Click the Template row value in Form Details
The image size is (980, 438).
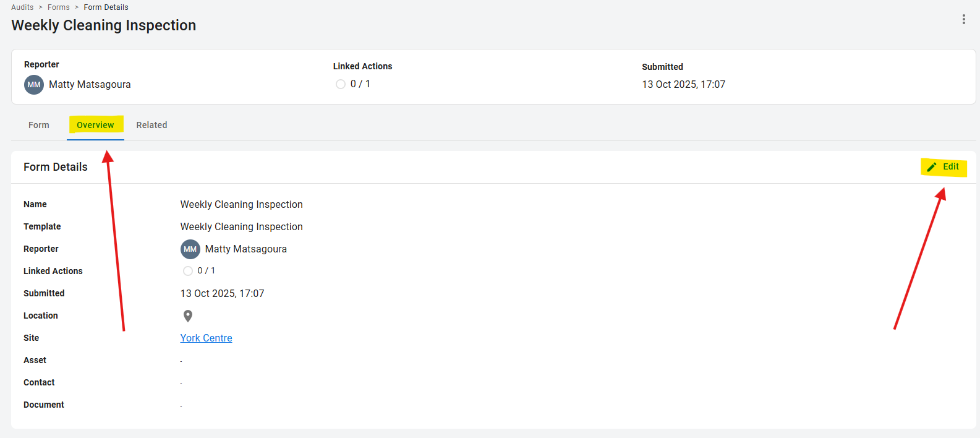[x=241, y=227]
